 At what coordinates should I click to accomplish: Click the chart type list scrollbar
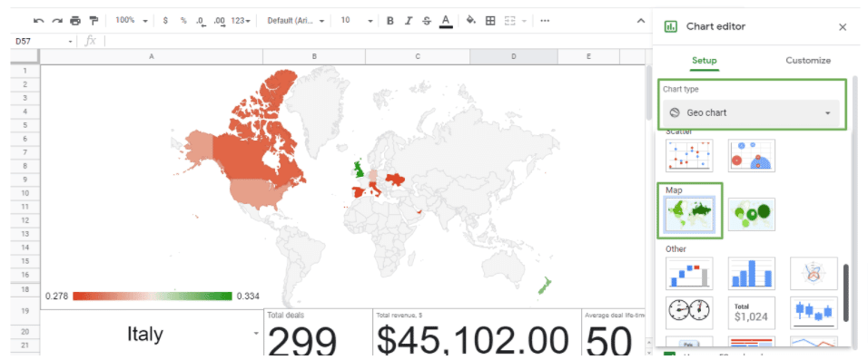click(845, 293)
